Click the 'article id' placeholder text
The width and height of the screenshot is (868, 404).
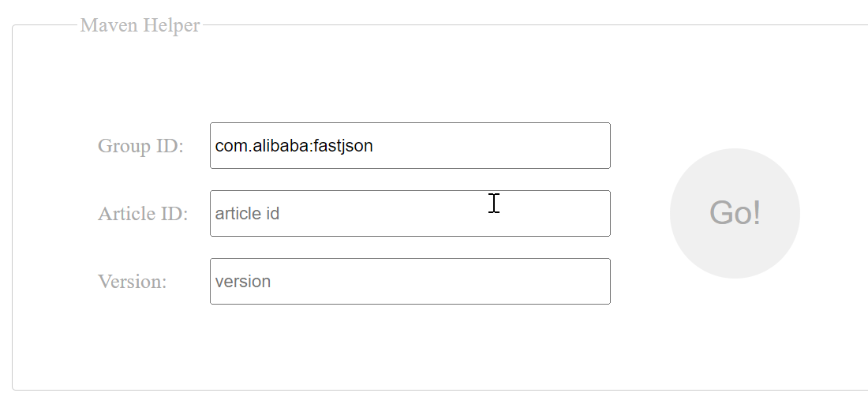click(x=248, y=214)
